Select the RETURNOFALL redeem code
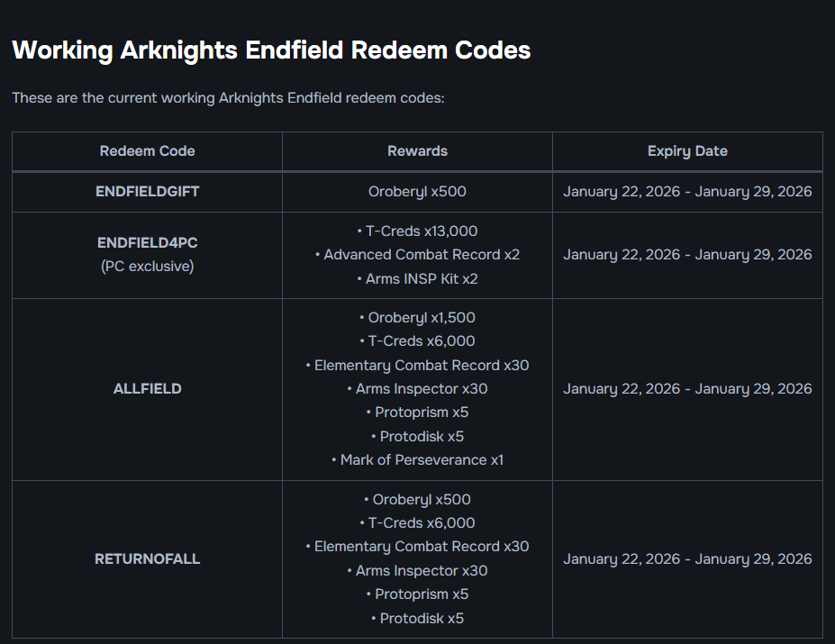 point(147,559)
